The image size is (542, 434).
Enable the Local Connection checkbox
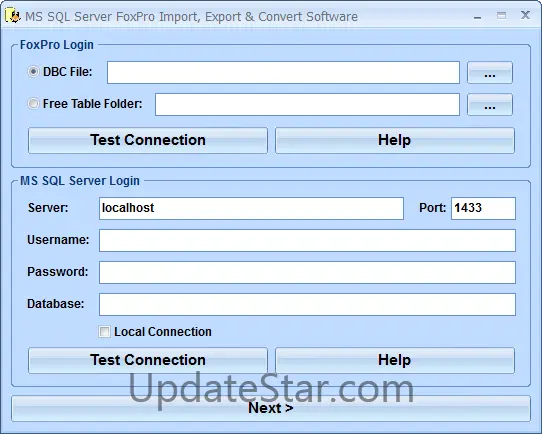(x=104, y=332)
